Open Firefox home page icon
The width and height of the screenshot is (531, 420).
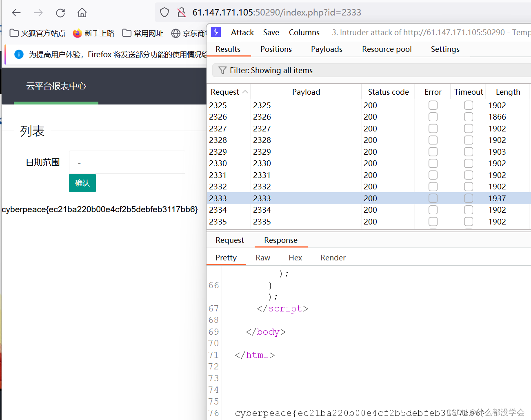click(x=82, y=13)
